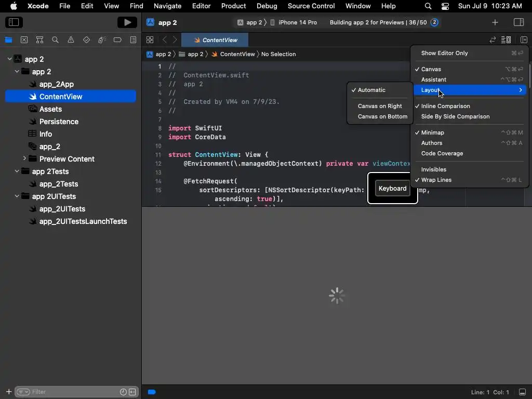
Task: Click the Keyboard button
Action: point(393,188)
